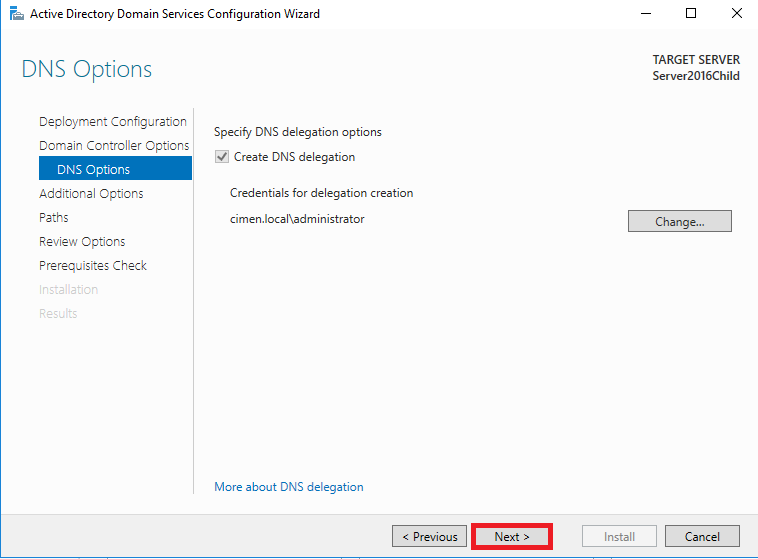Minimize the wizard window

(x=646, y=14)
